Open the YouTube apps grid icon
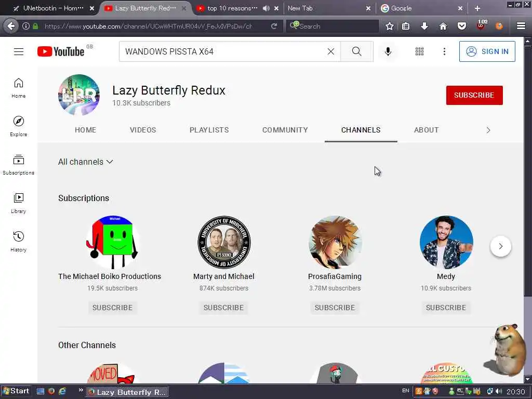This screenshot has height=399, width=532. (x=420, y=51)
